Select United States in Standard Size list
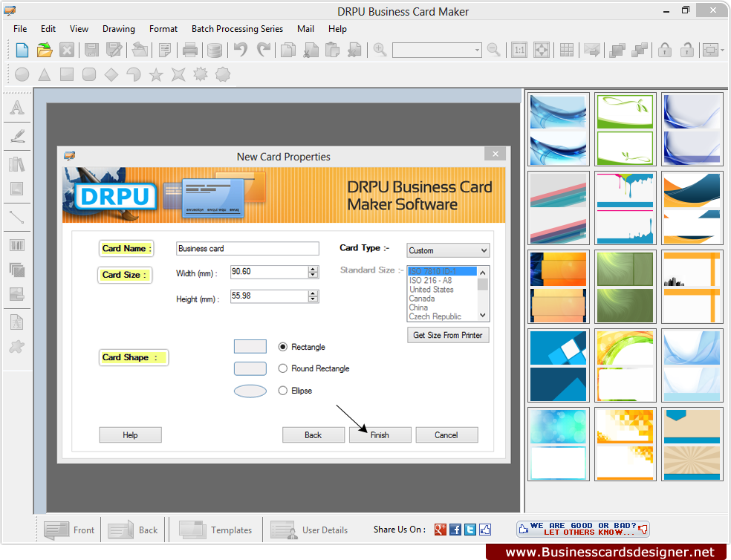 (431, 290)
